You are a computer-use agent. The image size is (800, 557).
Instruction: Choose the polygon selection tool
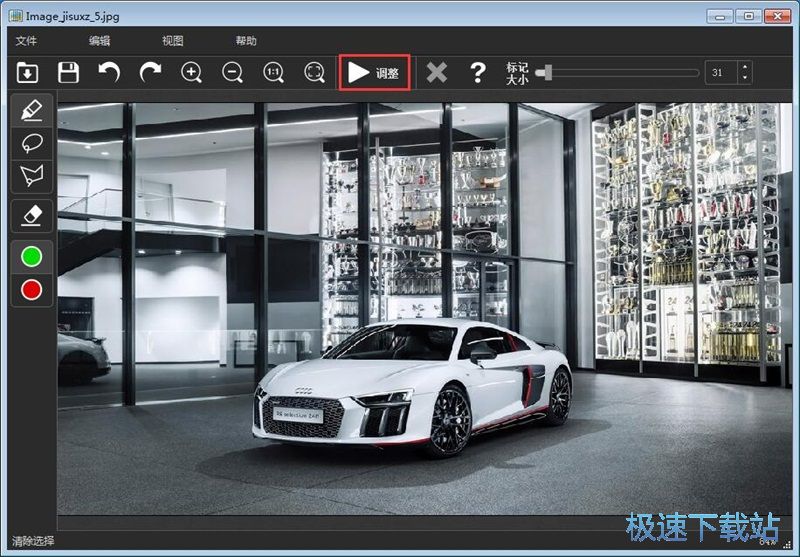(32, 177)
